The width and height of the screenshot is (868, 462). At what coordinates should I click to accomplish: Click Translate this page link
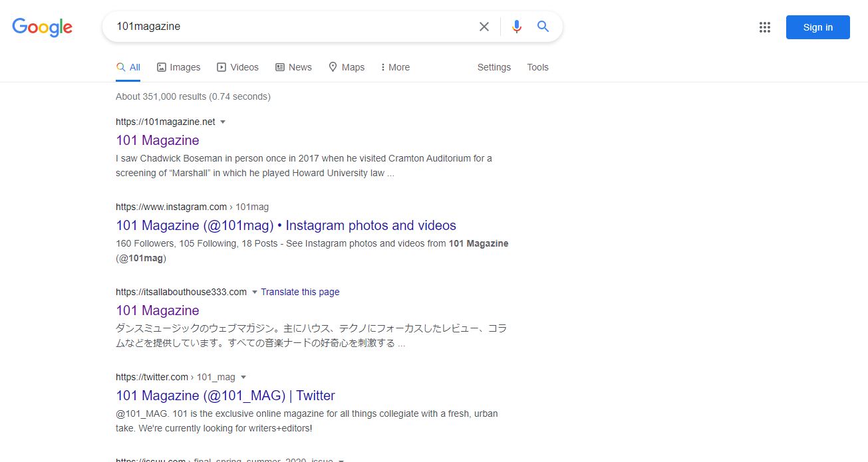click(300, 292)
